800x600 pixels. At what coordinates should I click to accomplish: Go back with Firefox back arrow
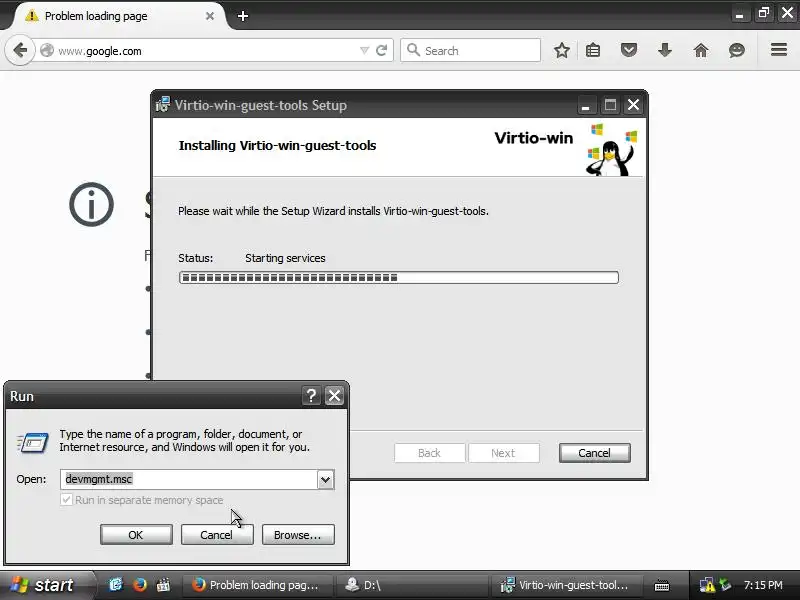[20, 51]
